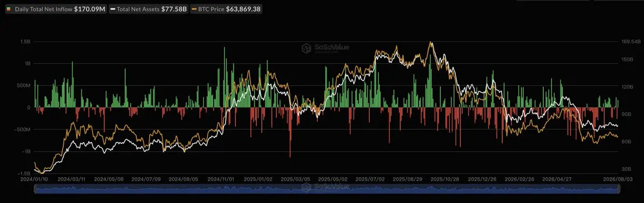Toggle the Daily Total Net Inflow legend series
Screen dimensions: 644x203
pyautogui.click(x=56, y=9)
